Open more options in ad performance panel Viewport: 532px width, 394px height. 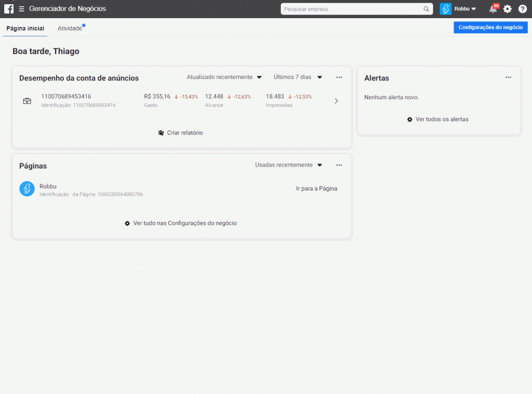point(339,77)
